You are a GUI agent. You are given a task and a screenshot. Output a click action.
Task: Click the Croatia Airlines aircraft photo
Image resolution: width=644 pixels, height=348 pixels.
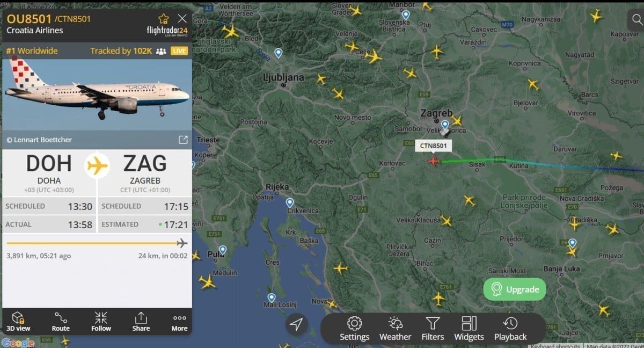click(x=97, y=95)
